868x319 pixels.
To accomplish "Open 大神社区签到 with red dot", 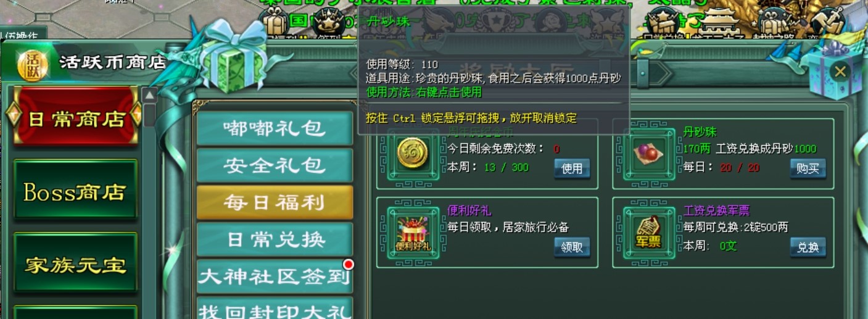I will pyautogui.click(x=275, y=276).
